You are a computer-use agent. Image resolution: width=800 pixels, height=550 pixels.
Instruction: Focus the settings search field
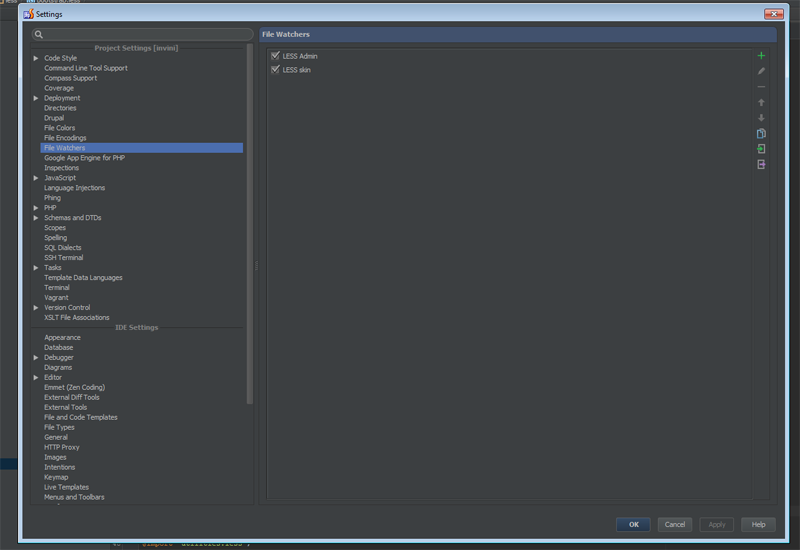pos(142,34)
